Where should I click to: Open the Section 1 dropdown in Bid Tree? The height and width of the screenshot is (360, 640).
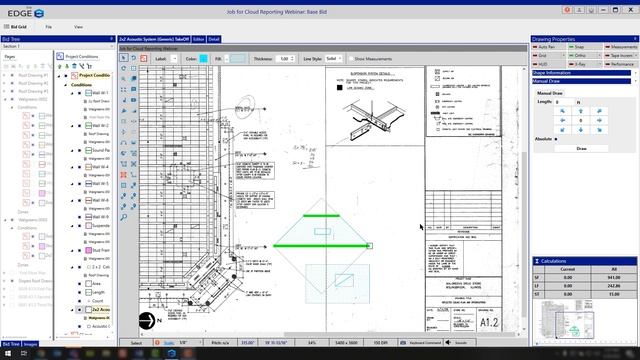click(x=111, y=46)
